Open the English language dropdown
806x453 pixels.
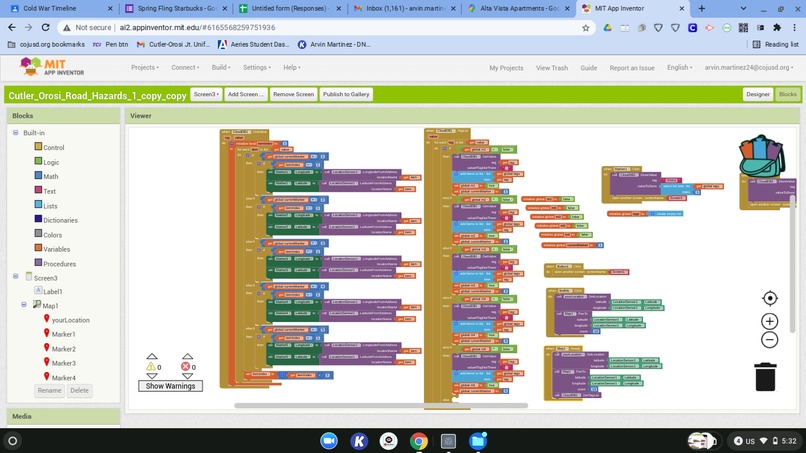679,67
